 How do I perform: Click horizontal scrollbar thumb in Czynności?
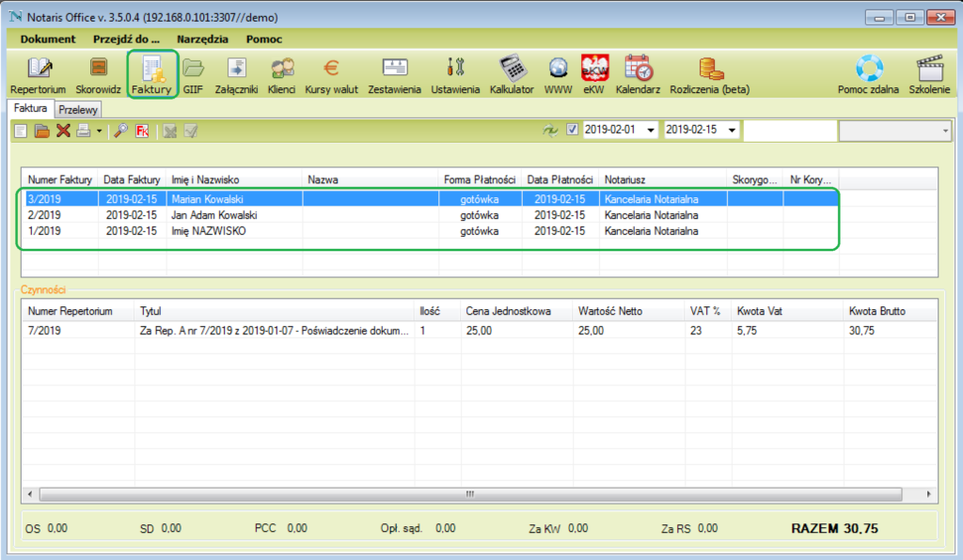[x=470, y=493]
